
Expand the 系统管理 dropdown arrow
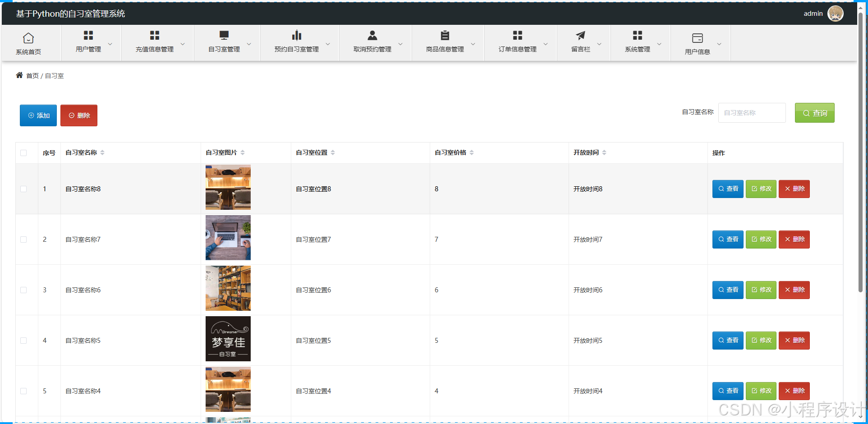(659, 44)
